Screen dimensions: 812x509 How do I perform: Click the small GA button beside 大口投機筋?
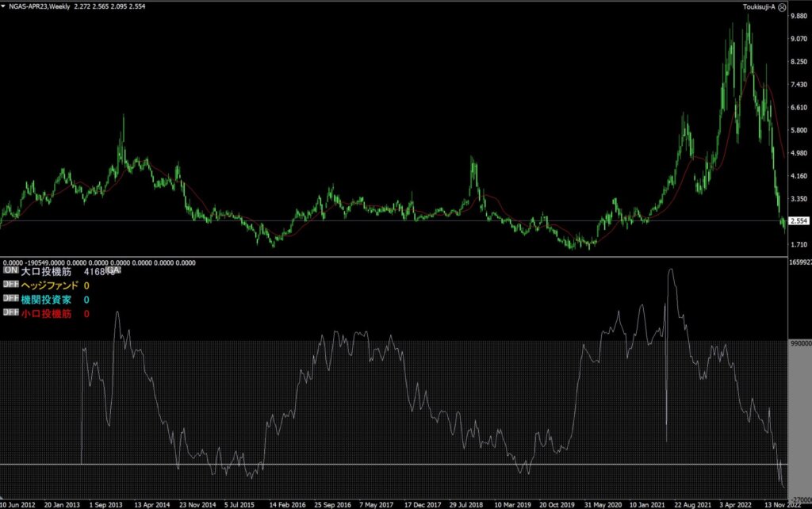112,270
